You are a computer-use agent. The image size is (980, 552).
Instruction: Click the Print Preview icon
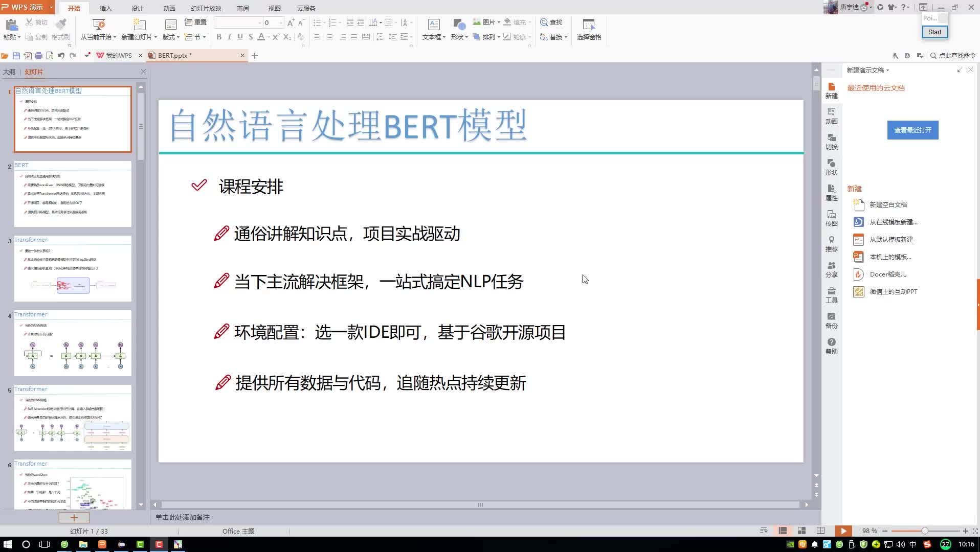[x=50, y=55]
